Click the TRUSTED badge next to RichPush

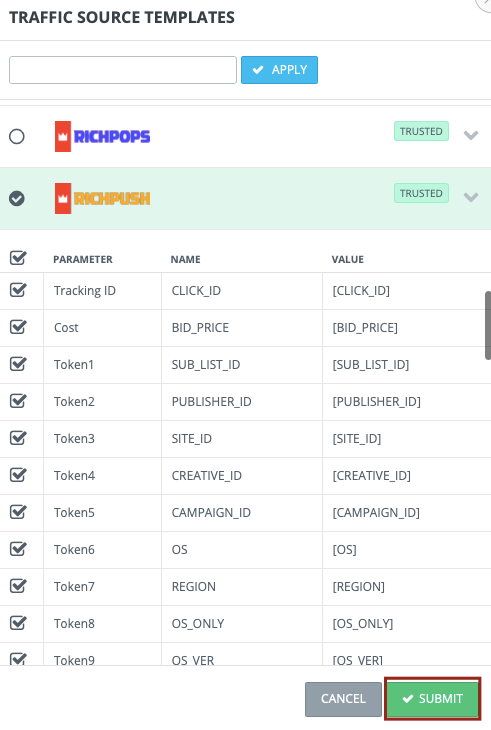click(x=421, y=193)
